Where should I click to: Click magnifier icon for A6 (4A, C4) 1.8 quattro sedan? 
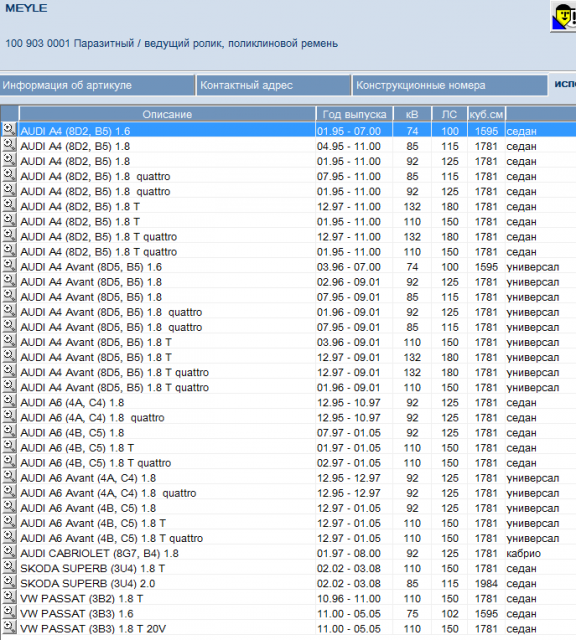[x=9, y=417]
